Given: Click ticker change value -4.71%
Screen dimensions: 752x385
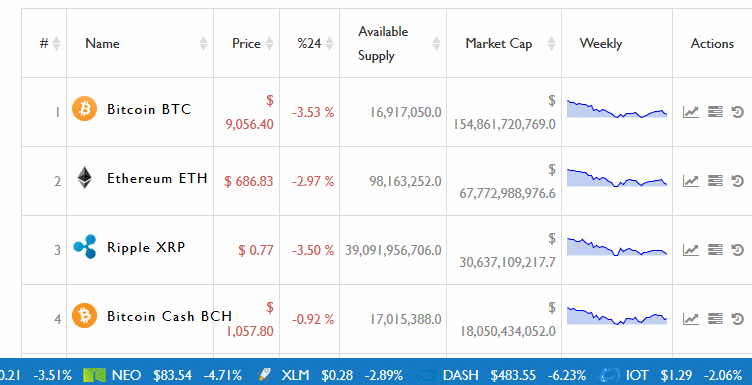Looking at the screenshot, I should 223,375.
